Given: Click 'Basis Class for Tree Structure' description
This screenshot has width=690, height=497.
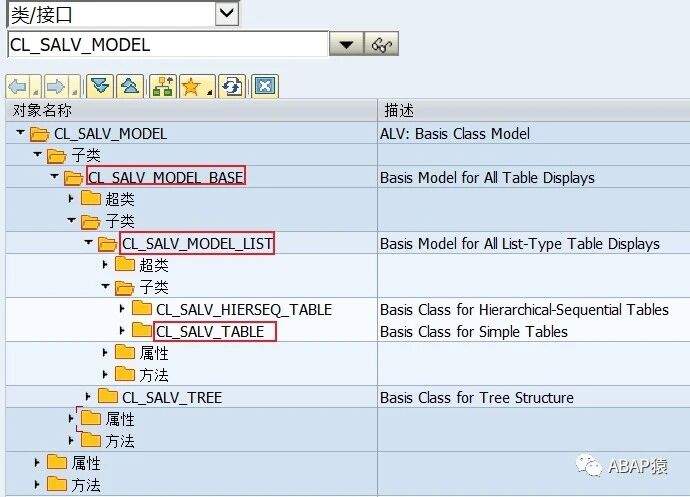Looking at the screenshot, I should (477, 398).
